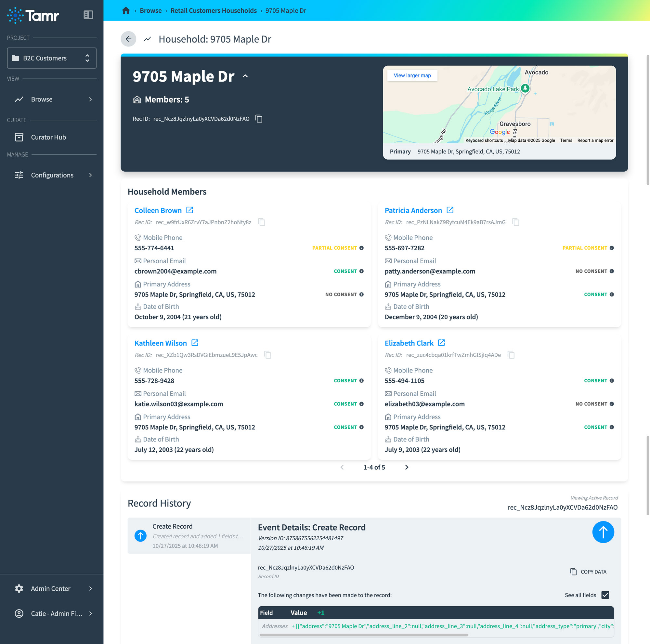
Task: Expand the Configurations menu
Action: [52, 175]
